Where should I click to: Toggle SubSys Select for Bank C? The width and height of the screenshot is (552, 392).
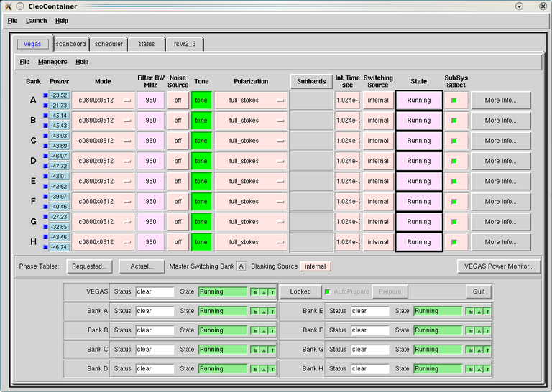pos(454,141)
